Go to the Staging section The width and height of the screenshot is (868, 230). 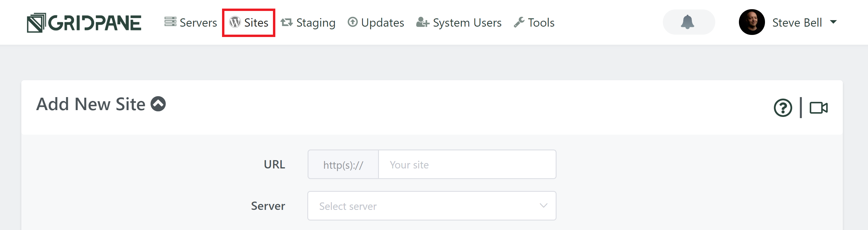(308, 22)
